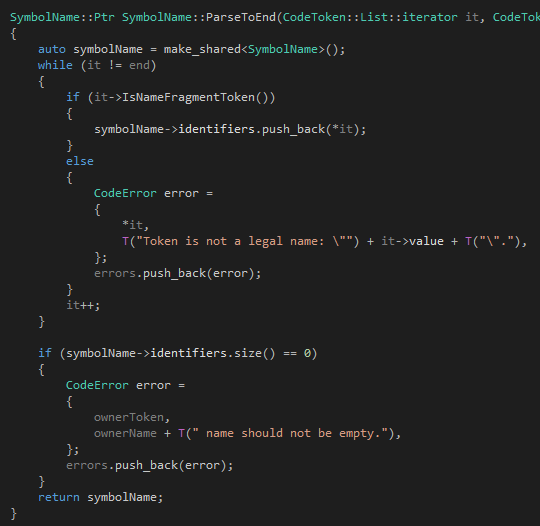
Task: Click the ownerName variable
Action: [x=125, y=433]
